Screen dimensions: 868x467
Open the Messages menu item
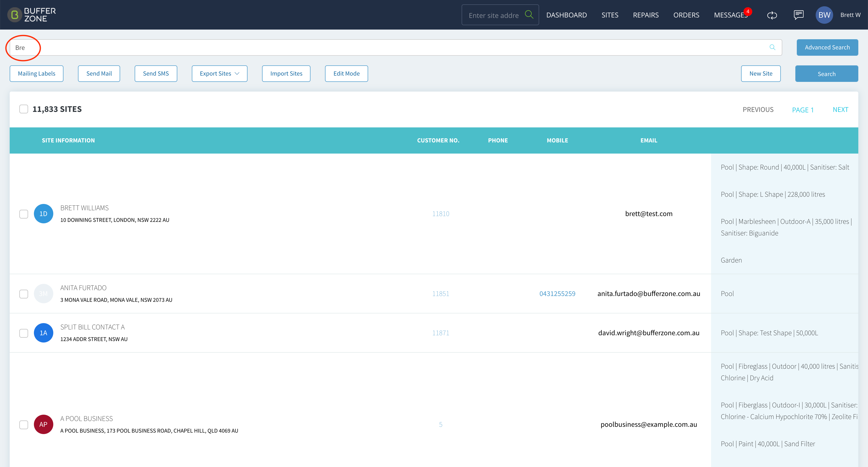tap(730, 15)
